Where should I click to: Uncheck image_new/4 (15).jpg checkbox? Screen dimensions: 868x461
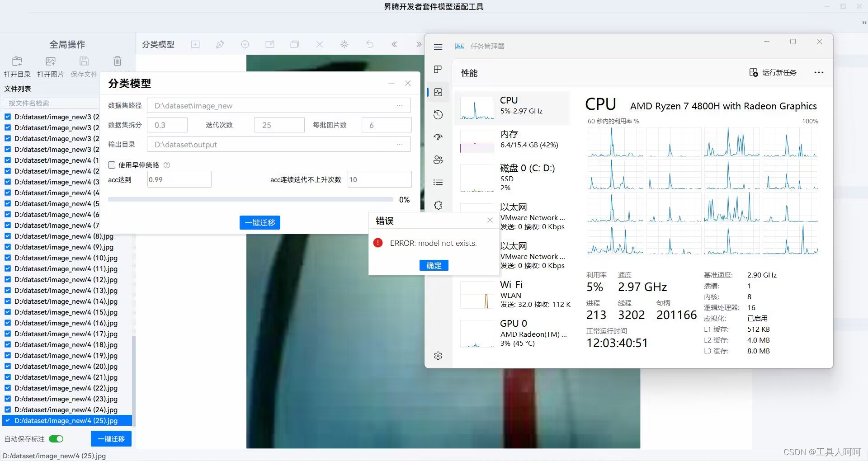point(8,312)
